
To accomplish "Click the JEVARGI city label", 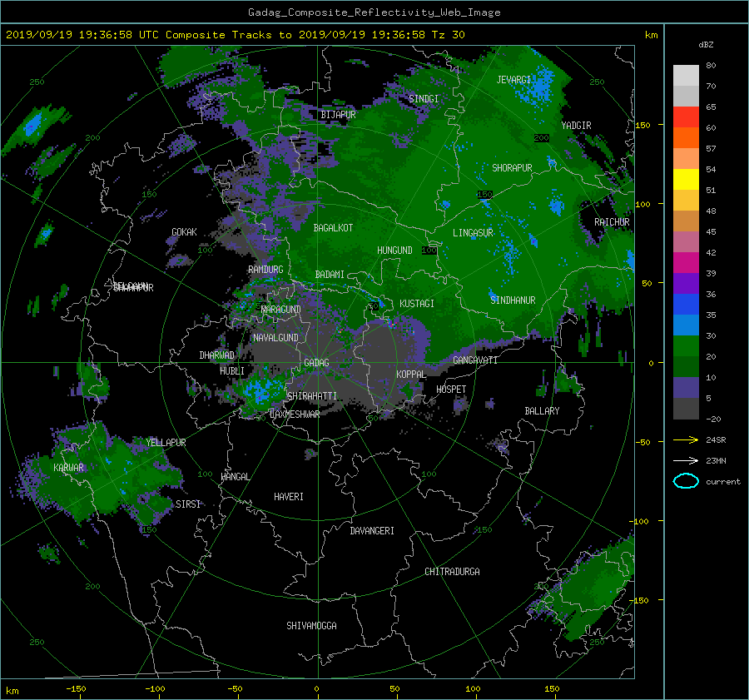I will pos(513,80).
